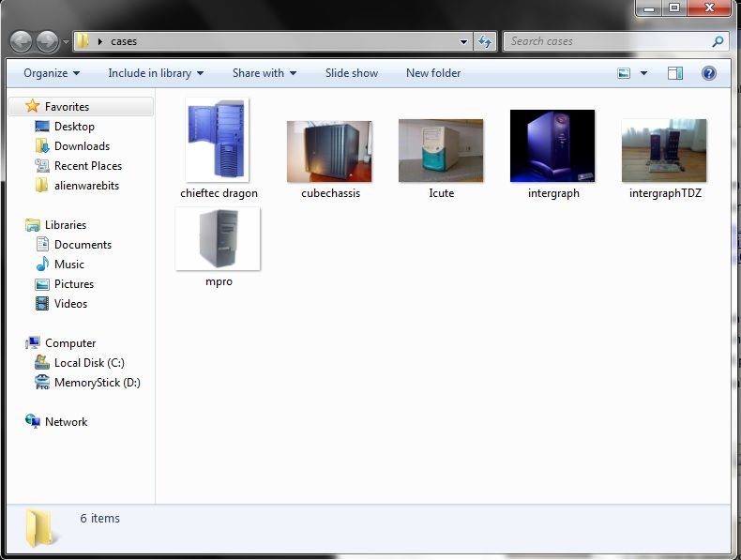Screen dimensions: 741x560
Task: Click the Videos filmstrip icon
Action: point(42,303)
